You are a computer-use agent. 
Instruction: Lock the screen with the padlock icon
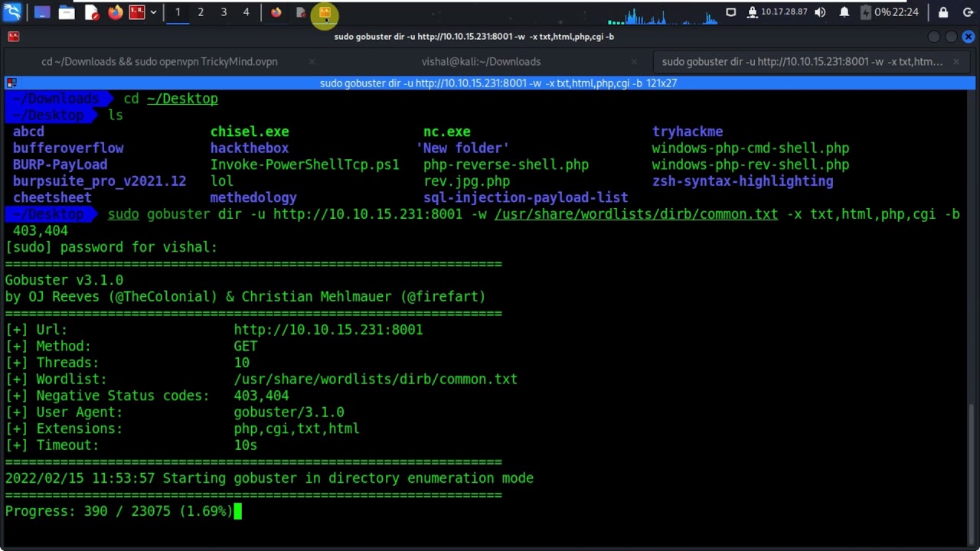(x=943, y=12)
